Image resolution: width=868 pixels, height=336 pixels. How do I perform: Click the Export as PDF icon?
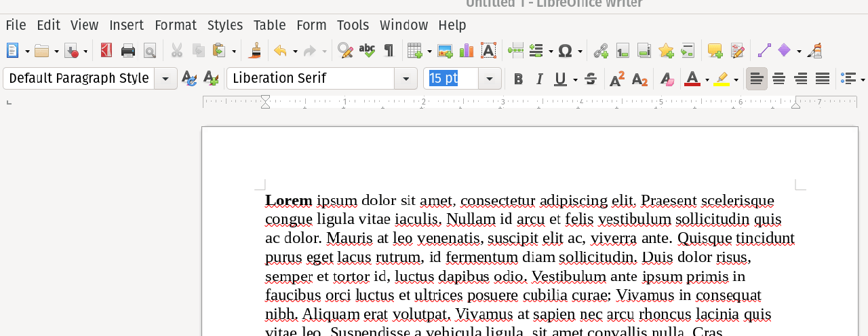(x=106, y=51)
